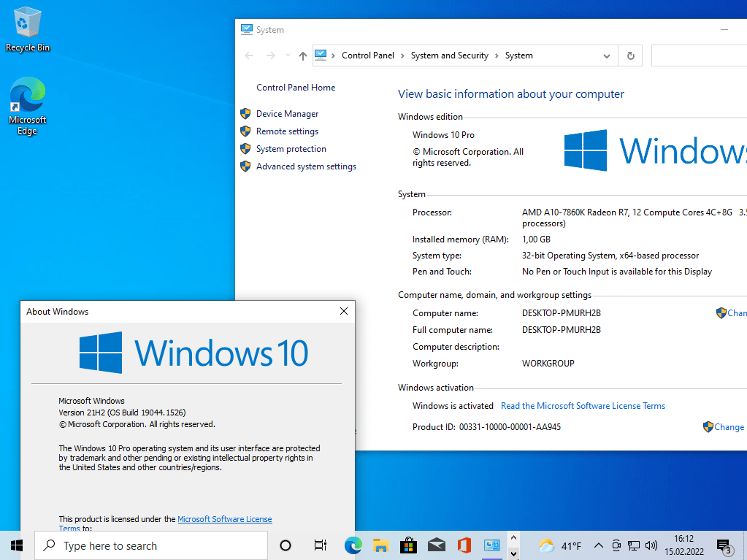The height and width of the screenshot is (560, 747).
Task: Open Microsoft Store from the taskbar
Action: [x=408, y=545]
